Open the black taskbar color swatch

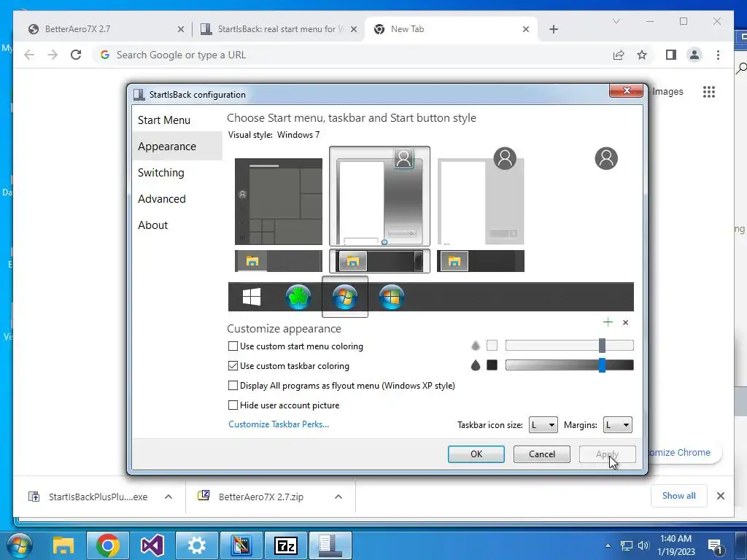492,365
